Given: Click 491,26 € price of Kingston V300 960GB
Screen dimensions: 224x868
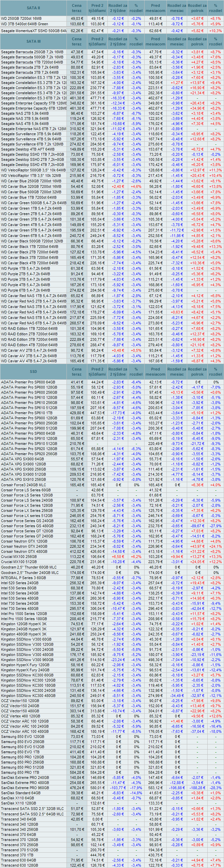Looking at the screenshot, I should point(77,660).
